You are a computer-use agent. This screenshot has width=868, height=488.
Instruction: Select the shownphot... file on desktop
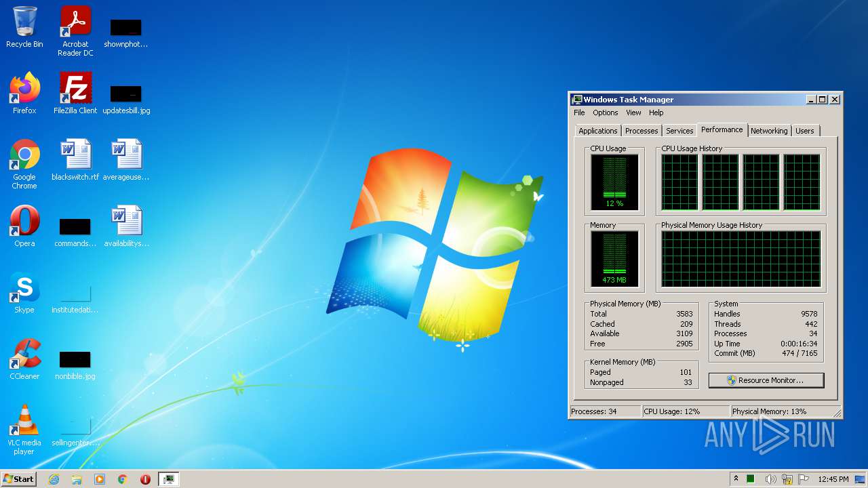125,32
